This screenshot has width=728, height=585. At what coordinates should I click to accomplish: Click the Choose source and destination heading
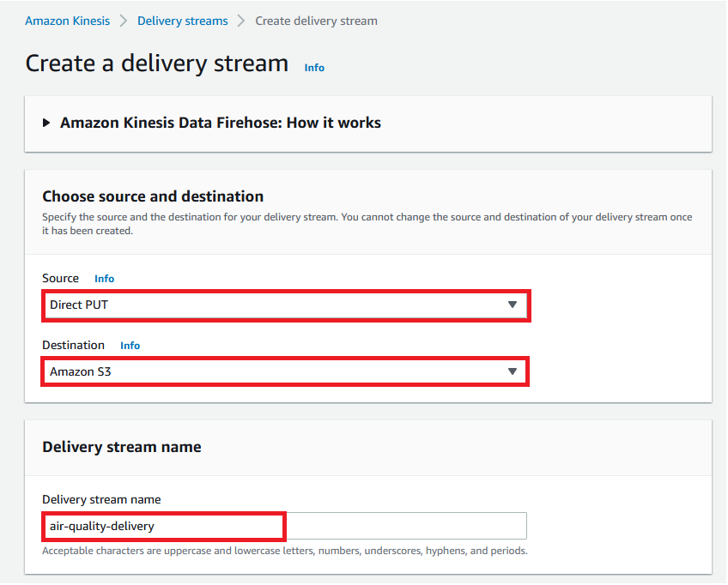tap(153, 196)
